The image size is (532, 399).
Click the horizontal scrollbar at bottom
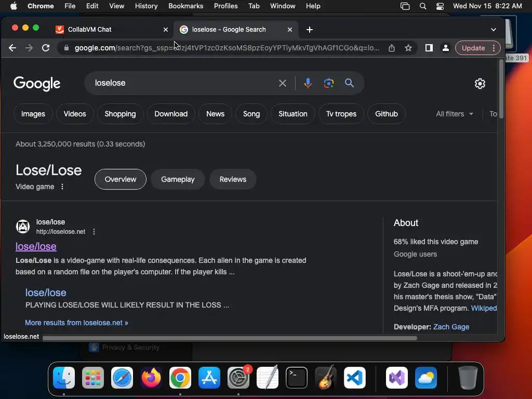point(230,338)
